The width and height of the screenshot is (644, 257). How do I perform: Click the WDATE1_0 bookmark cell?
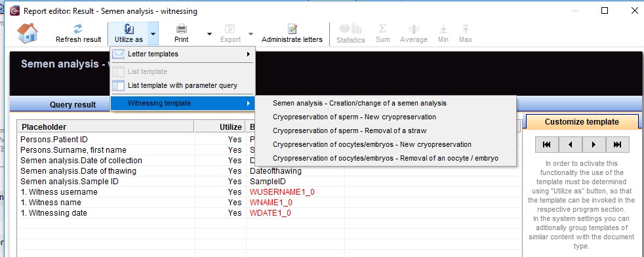(295, 213)
